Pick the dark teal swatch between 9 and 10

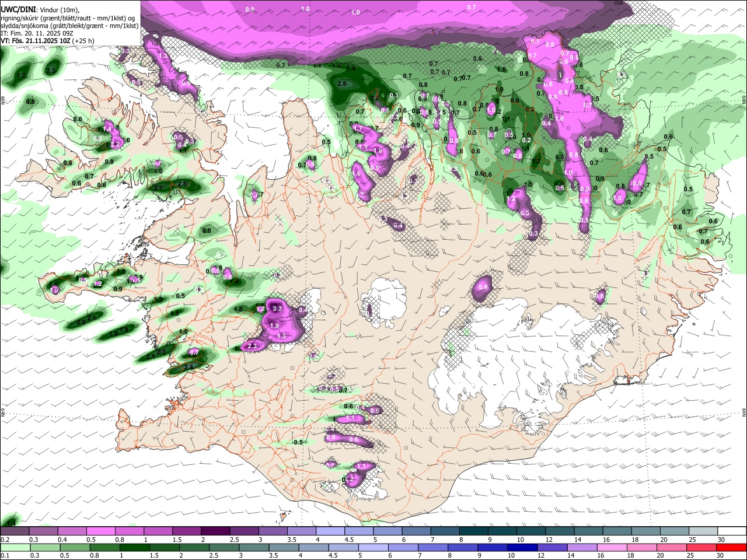coord(502,531)
